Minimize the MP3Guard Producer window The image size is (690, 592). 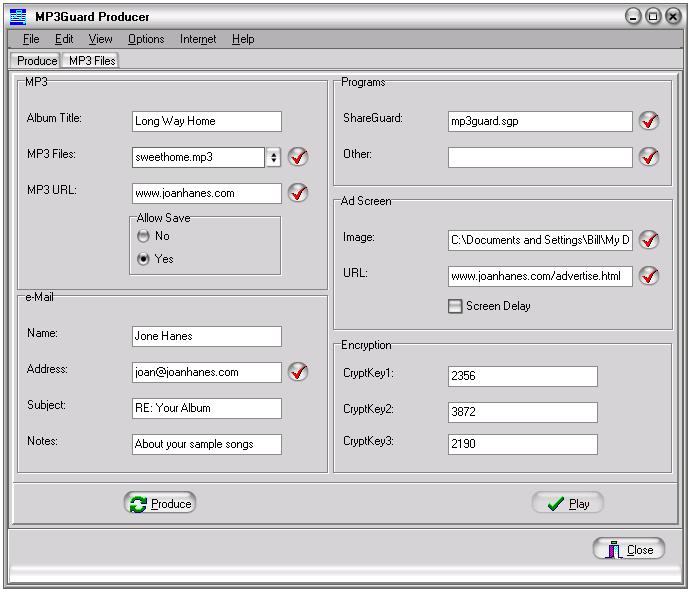tap(633, 17)
